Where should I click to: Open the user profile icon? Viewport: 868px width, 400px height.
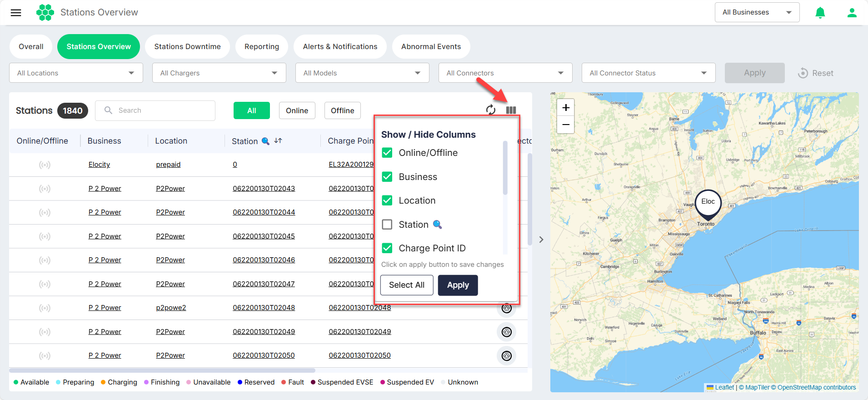click(x=852, y=13)
